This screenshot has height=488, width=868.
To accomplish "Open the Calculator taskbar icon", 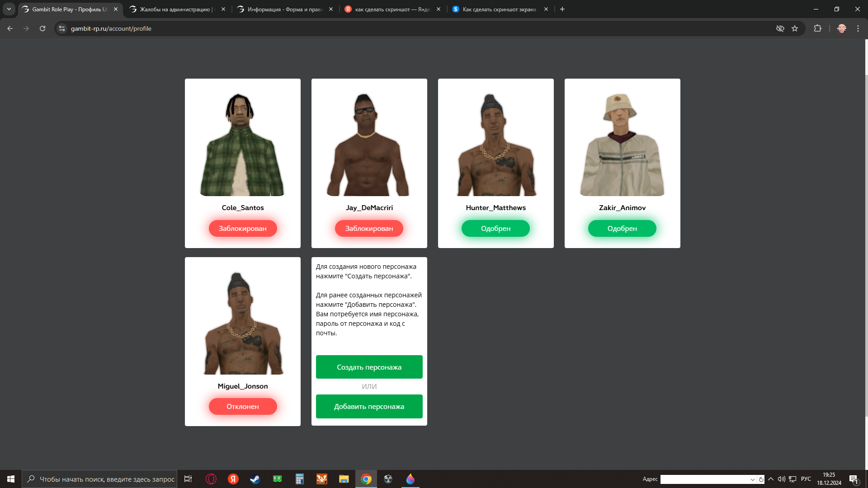I will point(299,479).
